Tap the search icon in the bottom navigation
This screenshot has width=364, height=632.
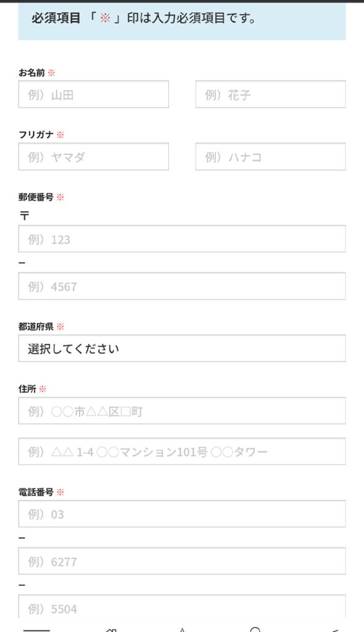(253, 628)
